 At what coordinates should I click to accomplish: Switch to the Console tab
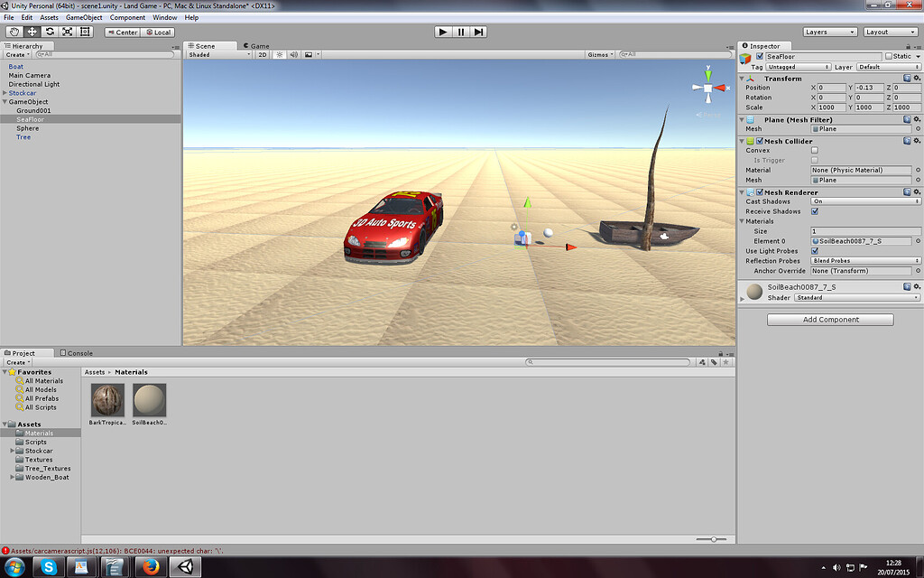[x=79, y=352]
